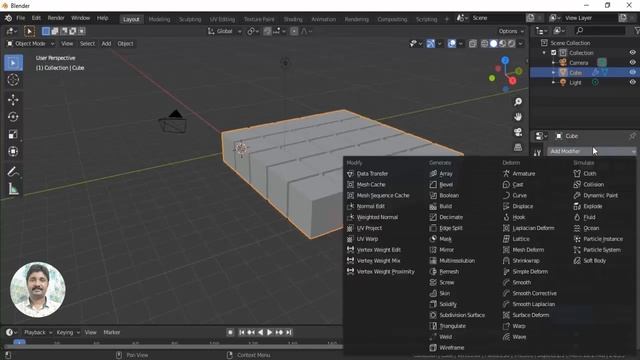
Task: Click the zoom view magnifier icon
Action: [518, 102]
